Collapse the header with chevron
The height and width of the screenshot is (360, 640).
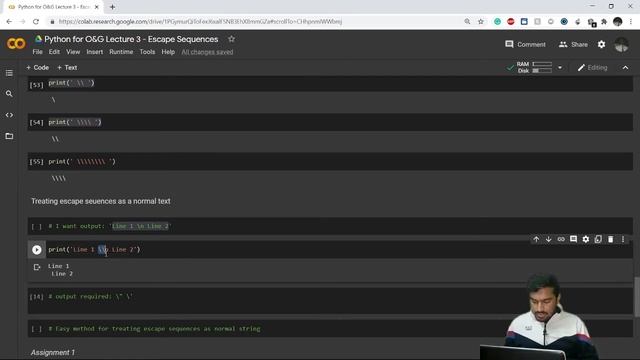point(625,68)
